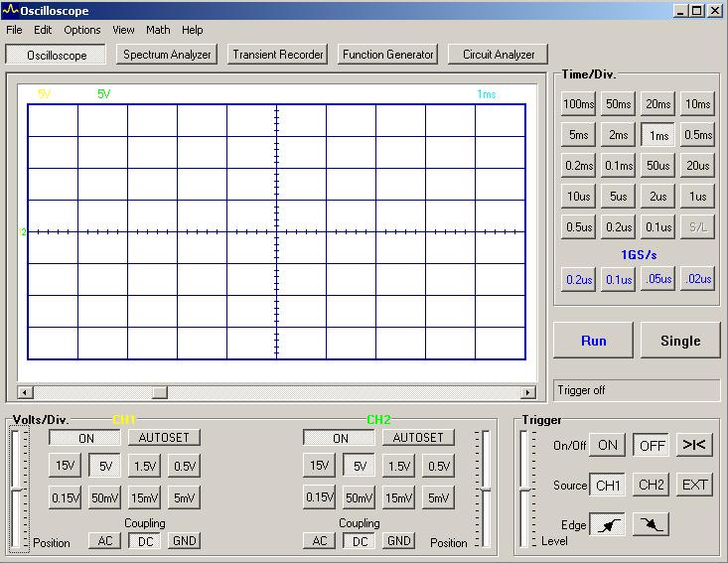Open the Circuit Analyzer
This screenshot has width=728, height=563.
(x=499, y=55)
